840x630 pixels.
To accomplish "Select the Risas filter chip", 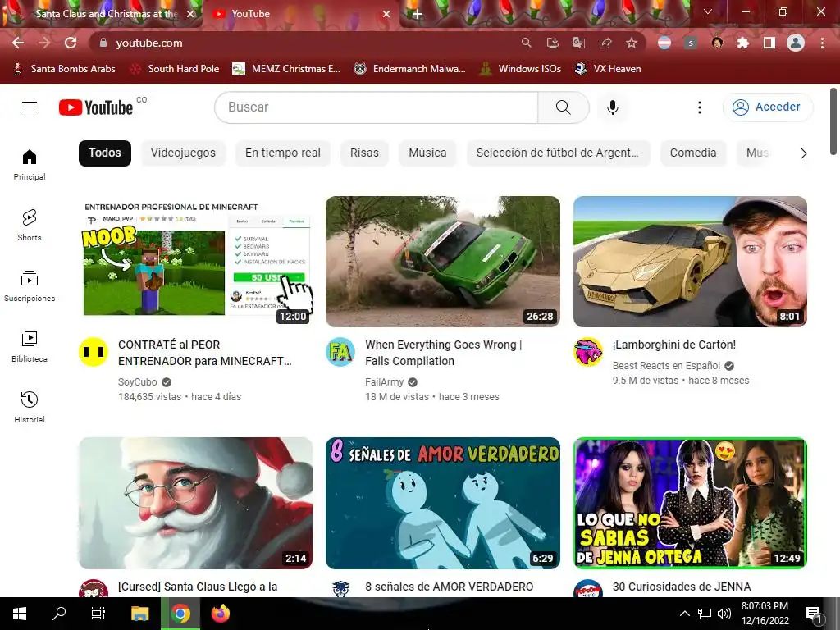I will 364,153.
